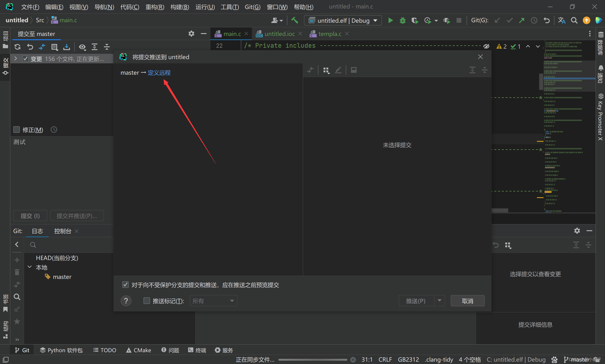Viewport: 605px width, 364px height.
Task: Open the untitled.elf | Debug configuration dropdown
Action: (x=343, y=20)
